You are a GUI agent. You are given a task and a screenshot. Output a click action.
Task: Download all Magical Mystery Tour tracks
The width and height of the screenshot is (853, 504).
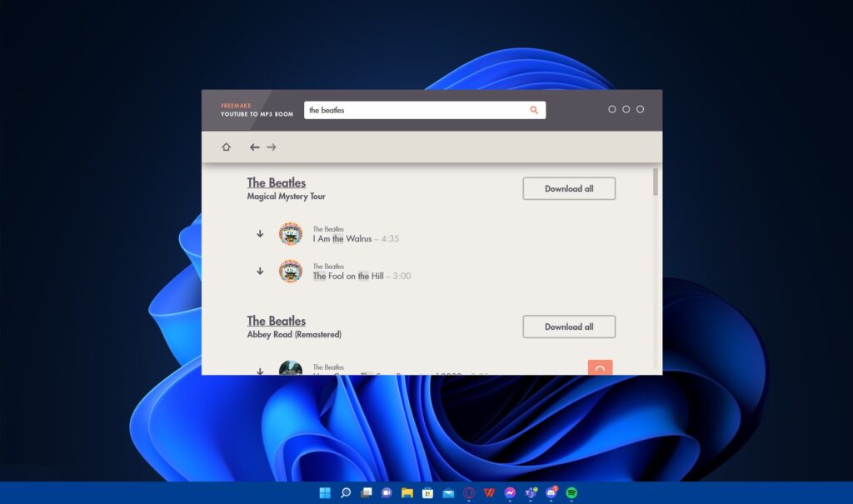point(569,188)
